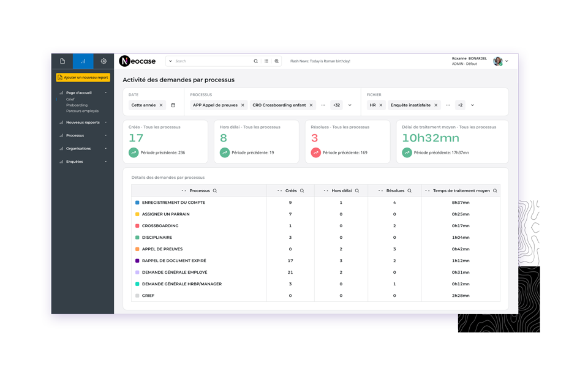This screenshot has height=368, width=588.
Task: Open the search scope dropdown arrow
Action: tap(170, 61)
